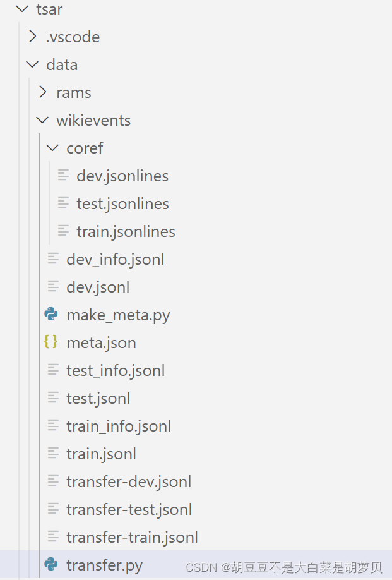392x580 pixels.
Task: Expand the .vscode folder
Action: 33,37
